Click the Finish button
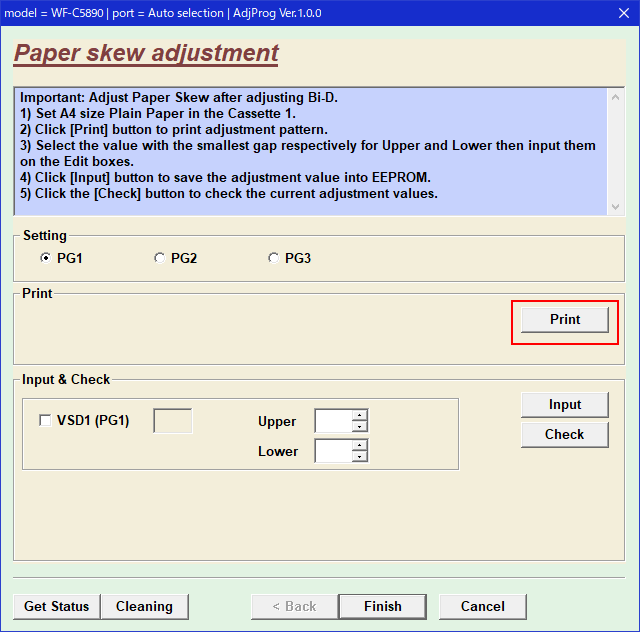The height and width of the screenshot is (632, 640). click(x=382, y=606)
